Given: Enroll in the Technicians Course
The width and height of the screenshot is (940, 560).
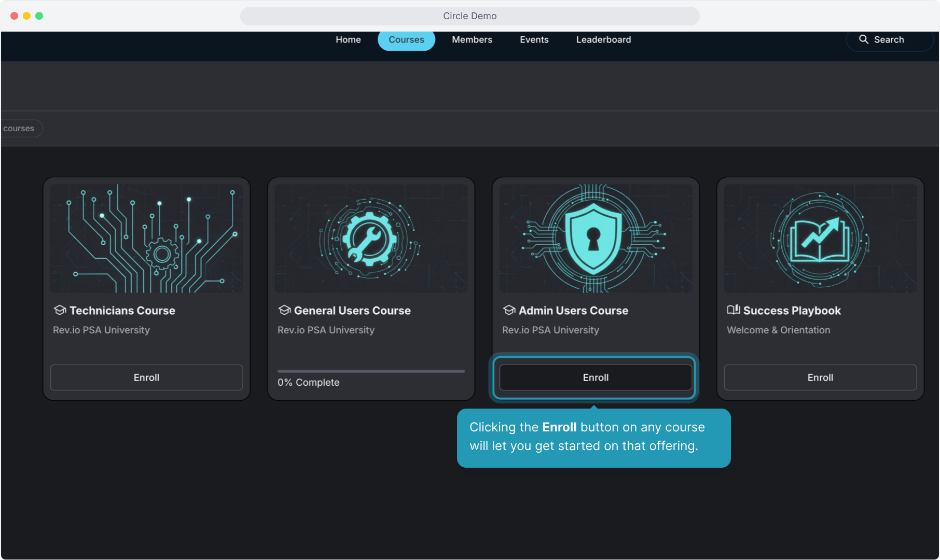Looking at the screenshot, I should tap(146, 377).
